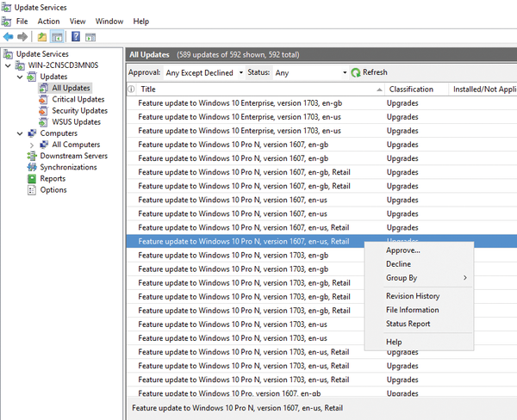This screenshot has width=517, height=420.
Task: Open the Action menu
Action: (x=48, y=22)
